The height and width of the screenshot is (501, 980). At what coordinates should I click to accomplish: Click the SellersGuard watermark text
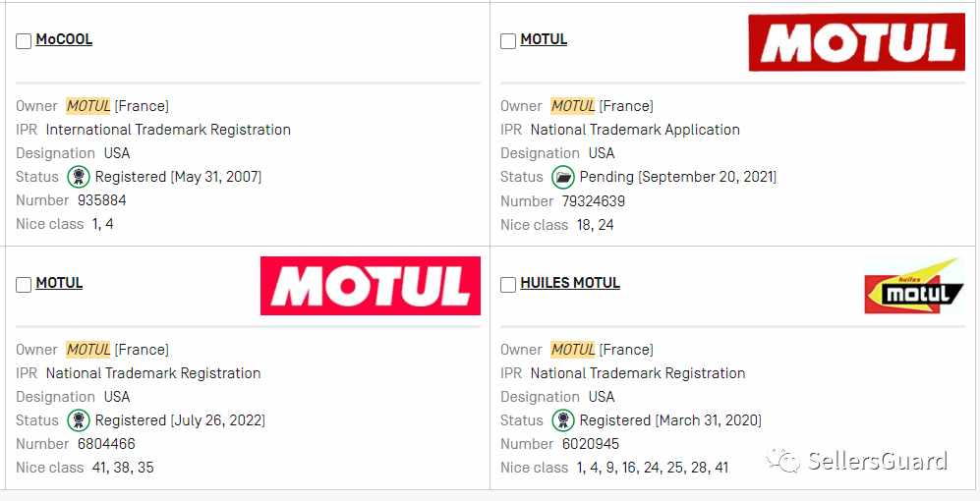click(878, 461)
